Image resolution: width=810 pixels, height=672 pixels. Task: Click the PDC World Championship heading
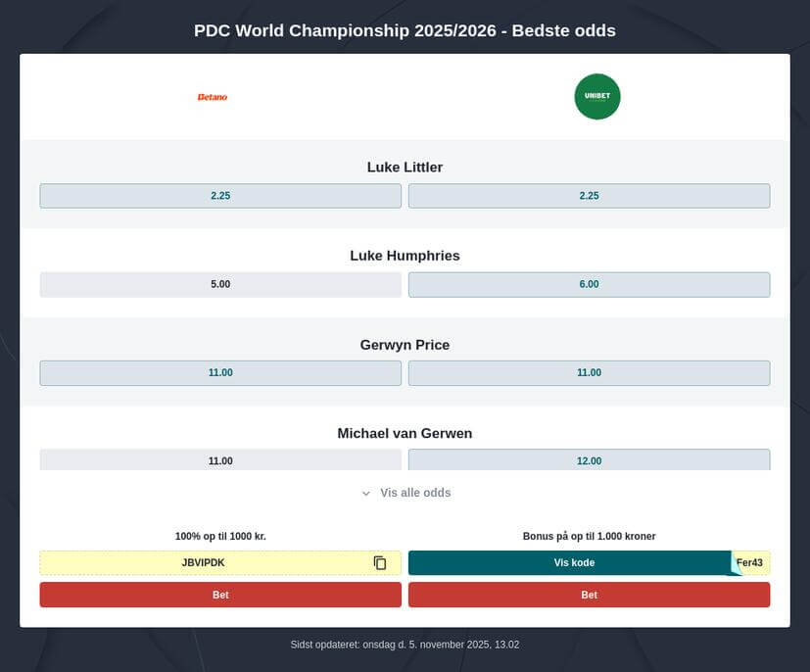point(405,30)
